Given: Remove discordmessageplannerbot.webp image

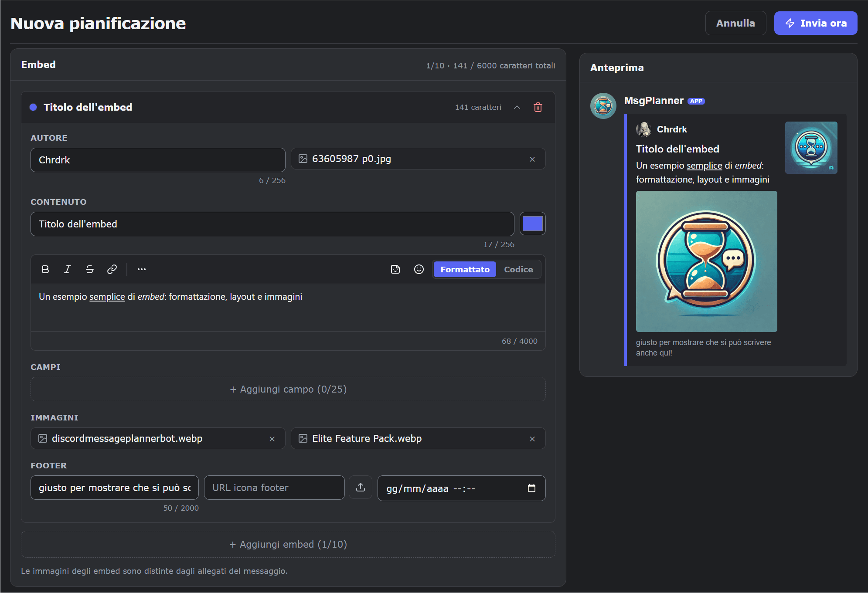Looking at the screenshot, I should pos(272,439).
